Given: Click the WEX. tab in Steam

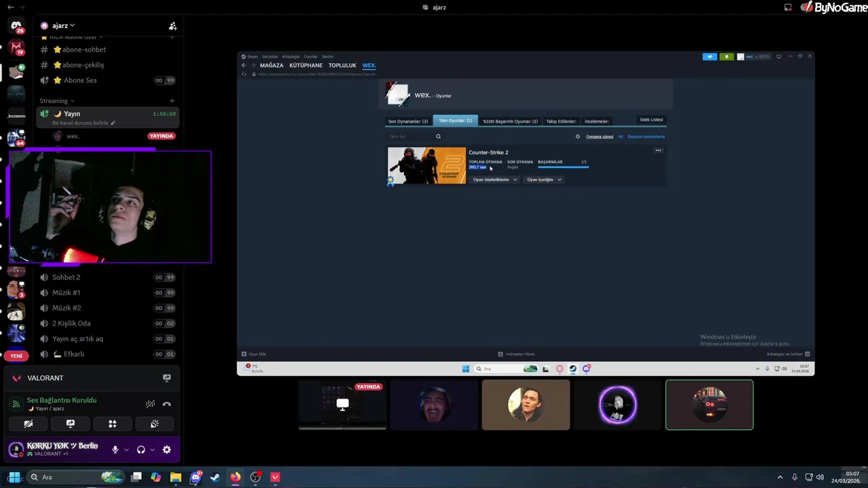Looking at the screenshot, I should point(369,66).
